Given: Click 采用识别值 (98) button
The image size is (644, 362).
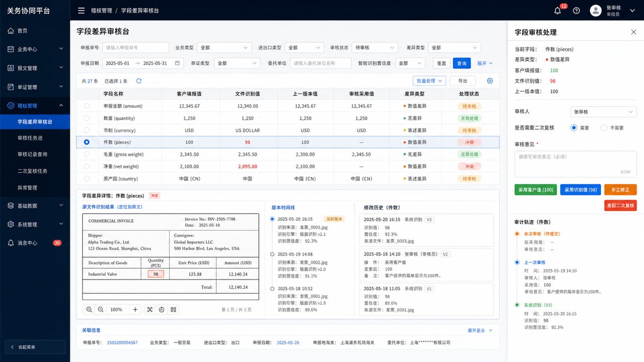Looking at the screenshot, I should [x=580, y=190].
